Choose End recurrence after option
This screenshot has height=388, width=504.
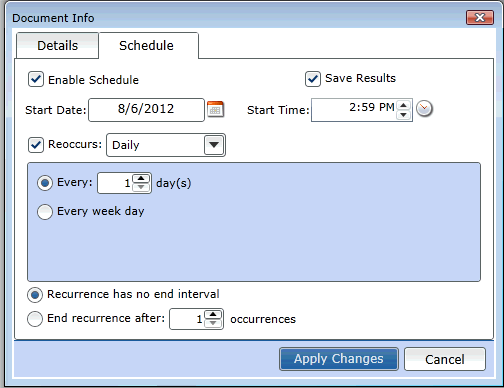[35, 319]
